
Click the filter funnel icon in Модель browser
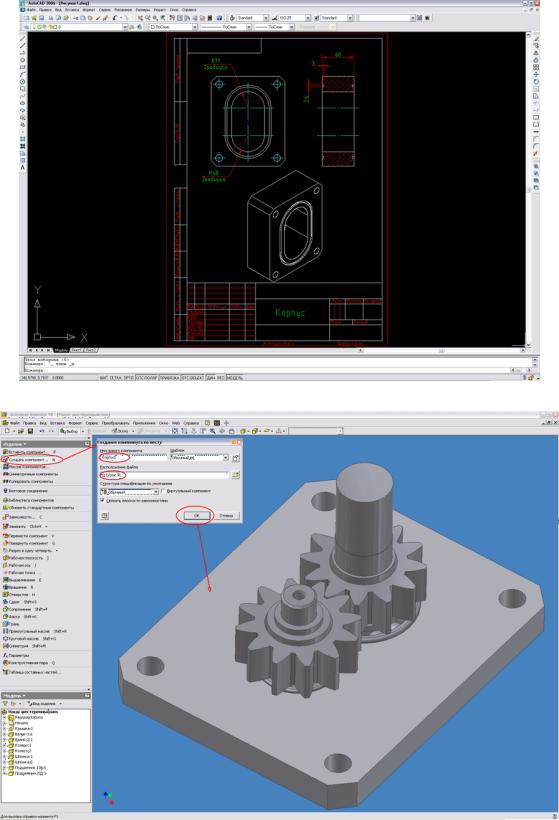coord(6,703)
